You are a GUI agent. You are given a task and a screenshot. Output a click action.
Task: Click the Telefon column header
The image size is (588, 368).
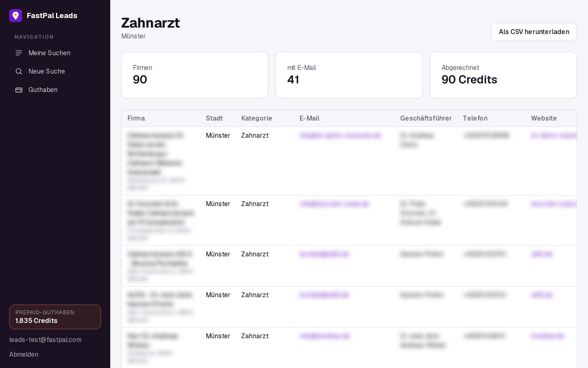click(x=475, y=118)
